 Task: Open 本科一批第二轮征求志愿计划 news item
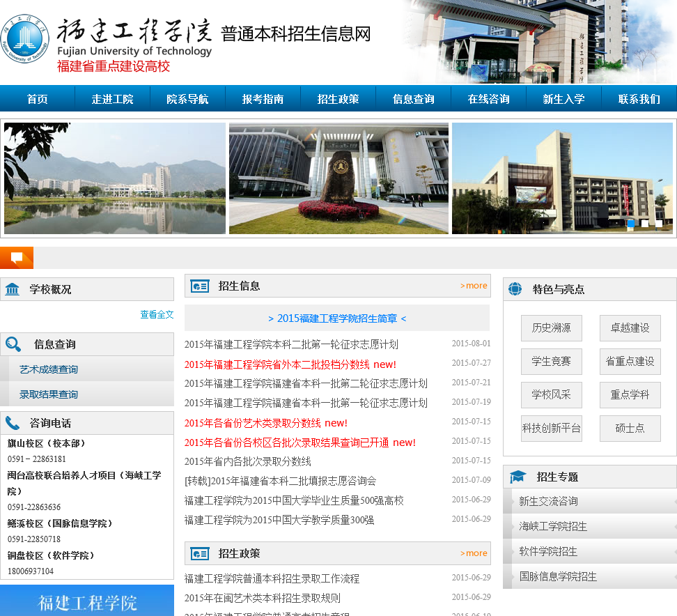click(306, 383)
